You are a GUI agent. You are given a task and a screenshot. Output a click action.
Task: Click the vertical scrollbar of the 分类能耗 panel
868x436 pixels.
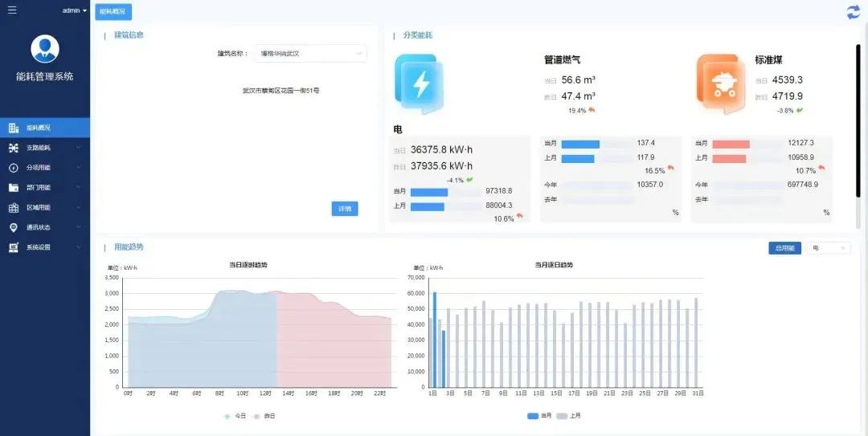point(858,120)
